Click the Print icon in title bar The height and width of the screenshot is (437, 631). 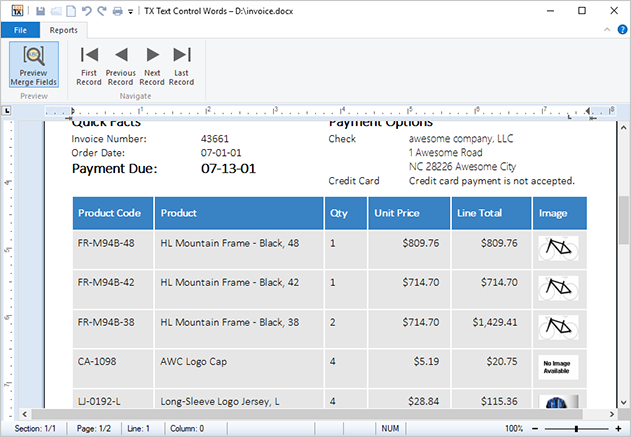(x=118, y=11)
